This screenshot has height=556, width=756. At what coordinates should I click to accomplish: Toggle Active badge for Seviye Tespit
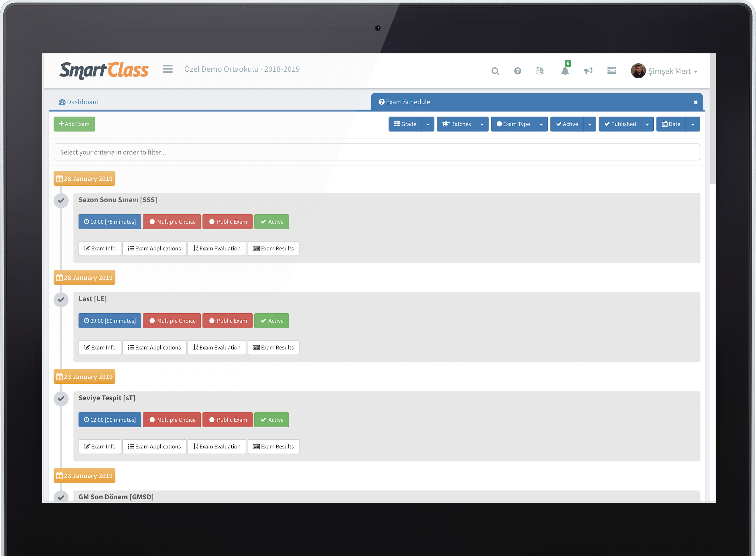pos(272,420)
